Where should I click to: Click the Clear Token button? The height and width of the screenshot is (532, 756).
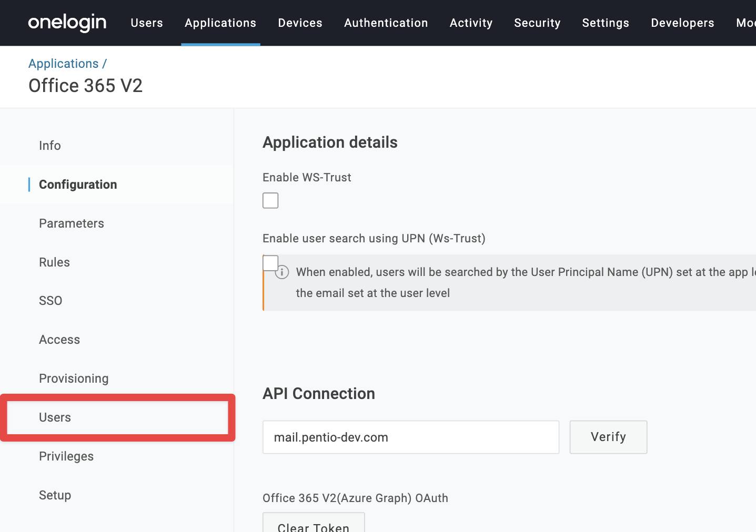pyautogui.click(x=314, y=523)
